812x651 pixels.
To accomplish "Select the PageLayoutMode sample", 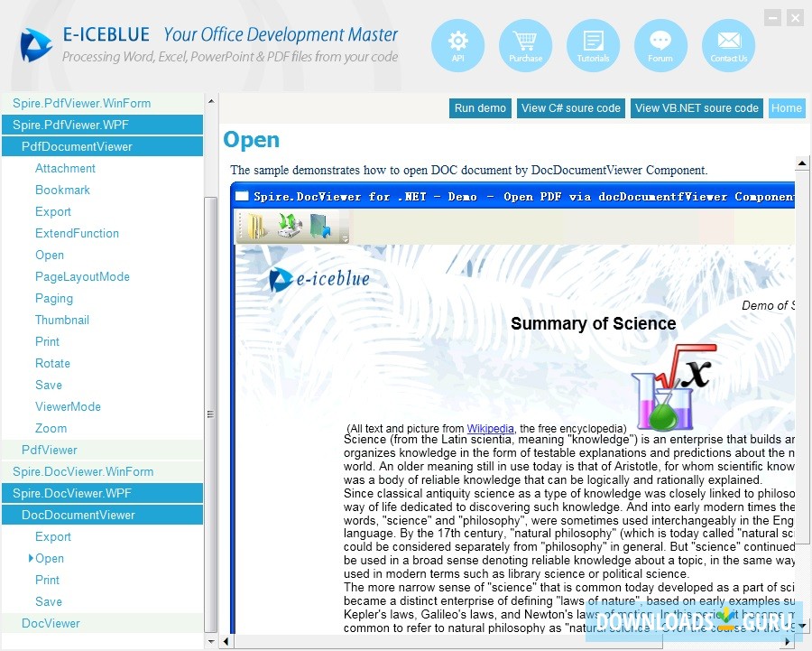I will tap(82, 277).
